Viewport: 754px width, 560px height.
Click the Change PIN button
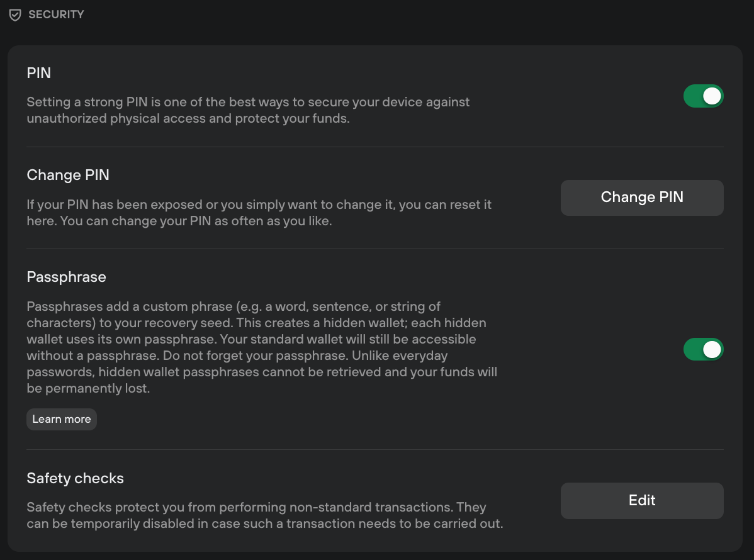coord(642,198)
